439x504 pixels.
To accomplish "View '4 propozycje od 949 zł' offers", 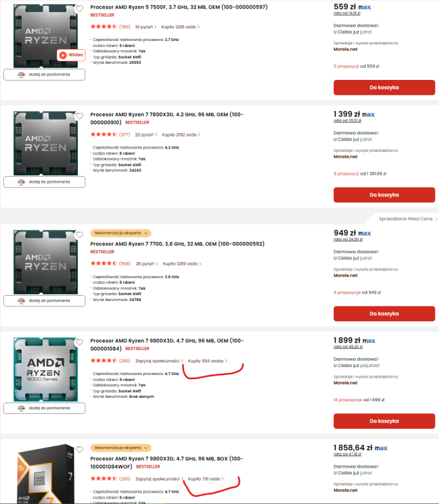I will [357, 292].
